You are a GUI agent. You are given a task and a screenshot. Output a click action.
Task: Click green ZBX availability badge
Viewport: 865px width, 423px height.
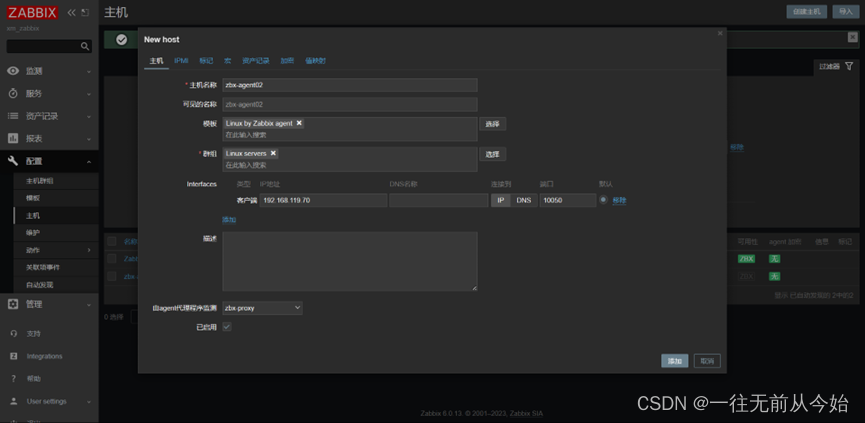746,259
